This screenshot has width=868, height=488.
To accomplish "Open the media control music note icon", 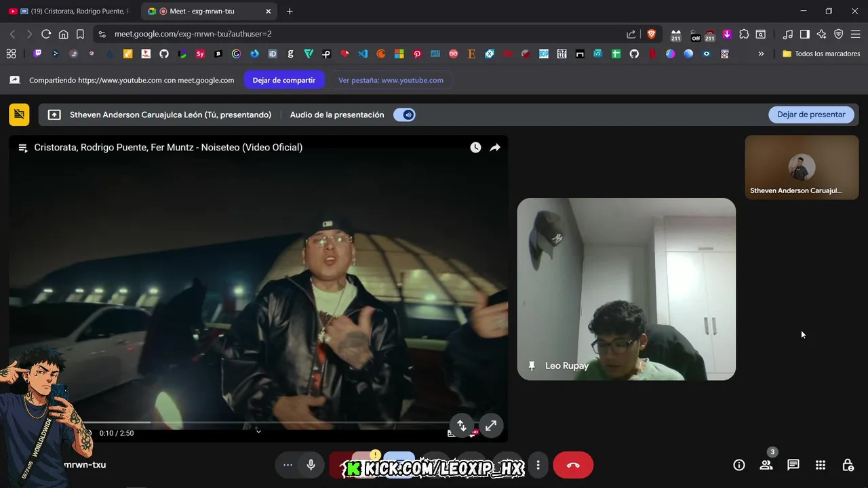I will [x=788, y=34].
